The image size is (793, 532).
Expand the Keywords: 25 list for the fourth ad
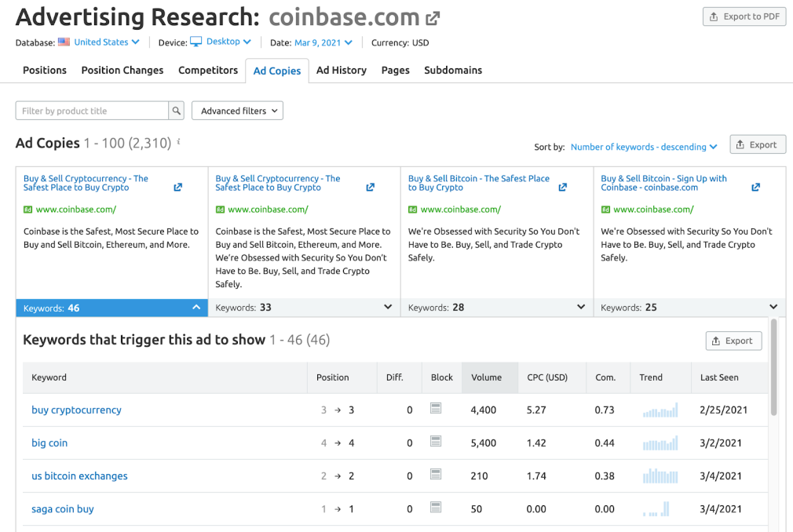[773, 307]
